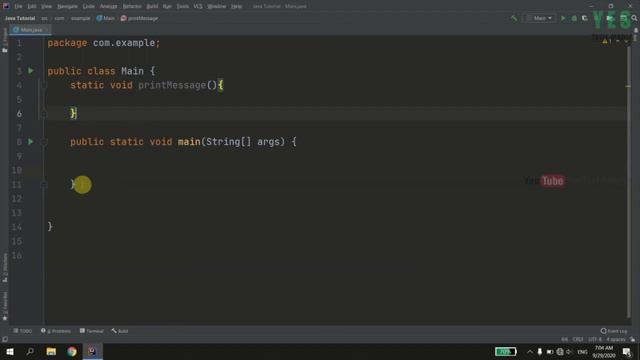Screen dimensions: 640x360
Task: Click the volume icon in system tray
Action: click(569, 351)
